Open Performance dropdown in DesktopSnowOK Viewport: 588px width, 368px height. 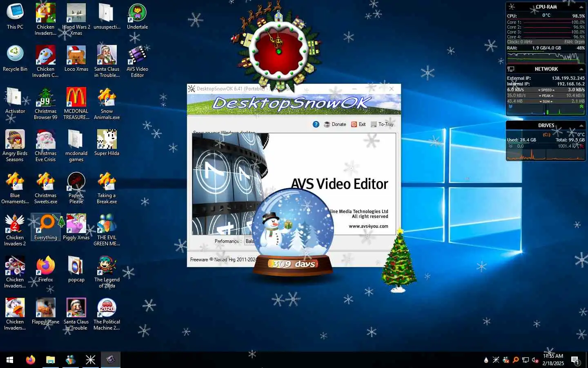[x=249, y=241]
